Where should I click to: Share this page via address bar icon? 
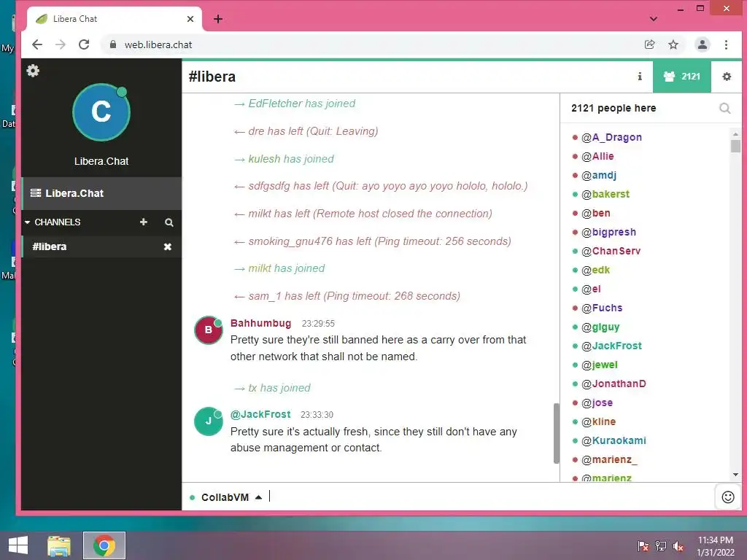[649, 44]
